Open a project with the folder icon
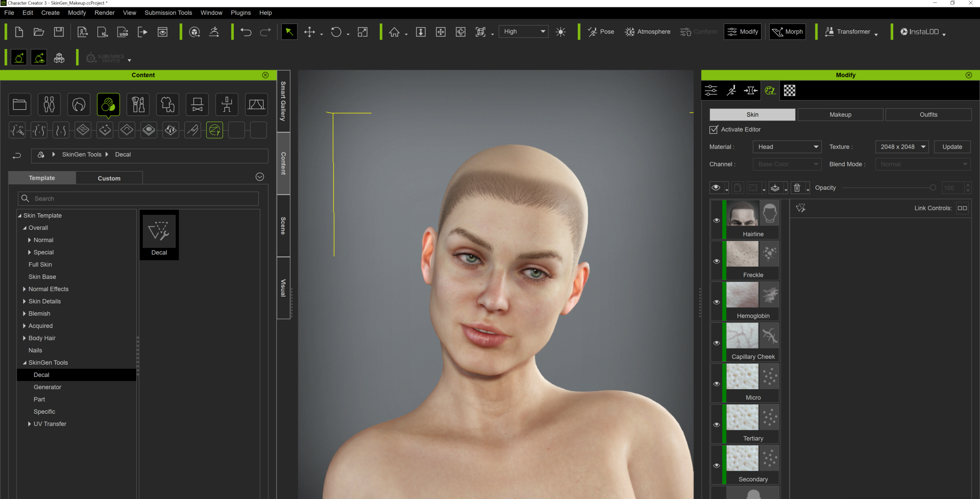The image size is (980, 499). (x=39, y=32)
